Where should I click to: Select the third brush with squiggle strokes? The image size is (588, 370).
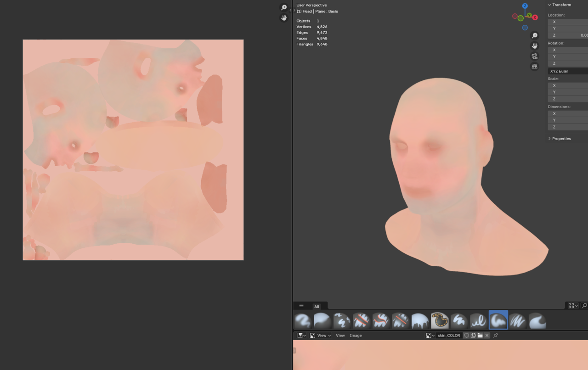coord(342,320)
